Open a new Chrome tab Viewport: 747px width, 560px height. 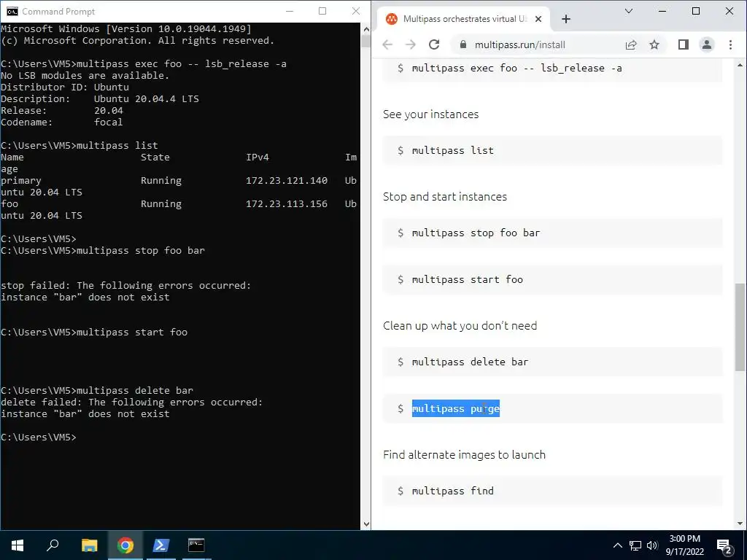(566, 19)
